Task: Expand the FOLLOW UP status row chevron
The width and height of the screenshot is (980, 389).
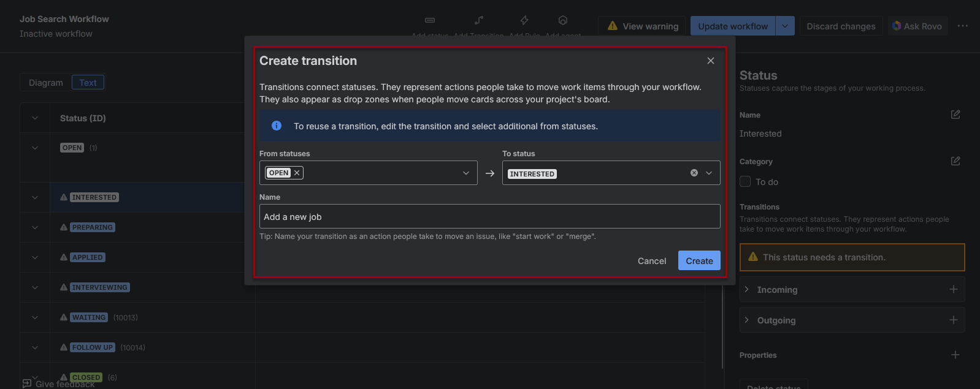Action: [35, 347]
